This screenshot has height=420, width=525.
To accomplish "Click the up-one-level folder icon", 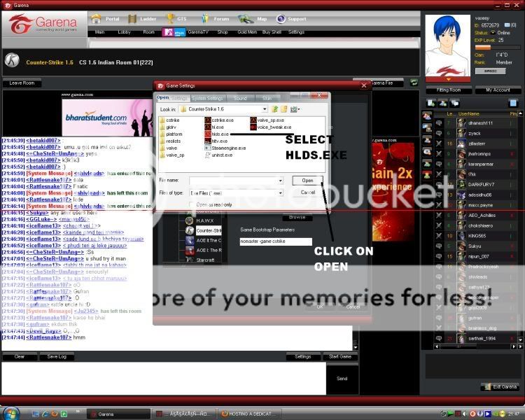I will click(275, 109).
